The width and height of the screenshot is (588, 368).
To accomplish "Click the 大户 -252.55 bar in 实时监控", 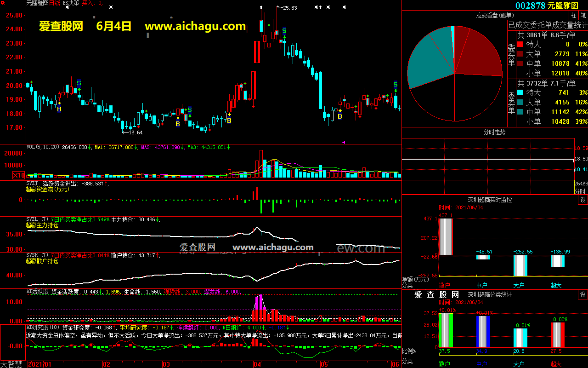I will (520, 265).
